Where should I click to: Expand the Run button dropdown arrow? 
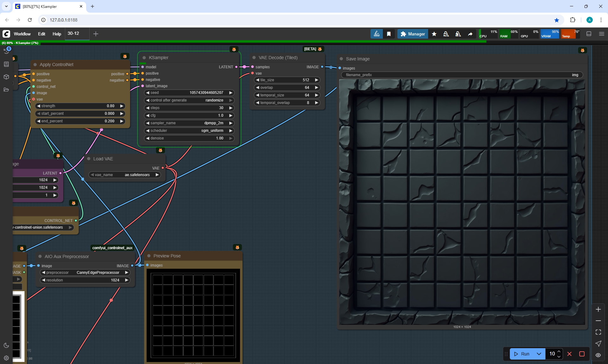pos(539,354)
